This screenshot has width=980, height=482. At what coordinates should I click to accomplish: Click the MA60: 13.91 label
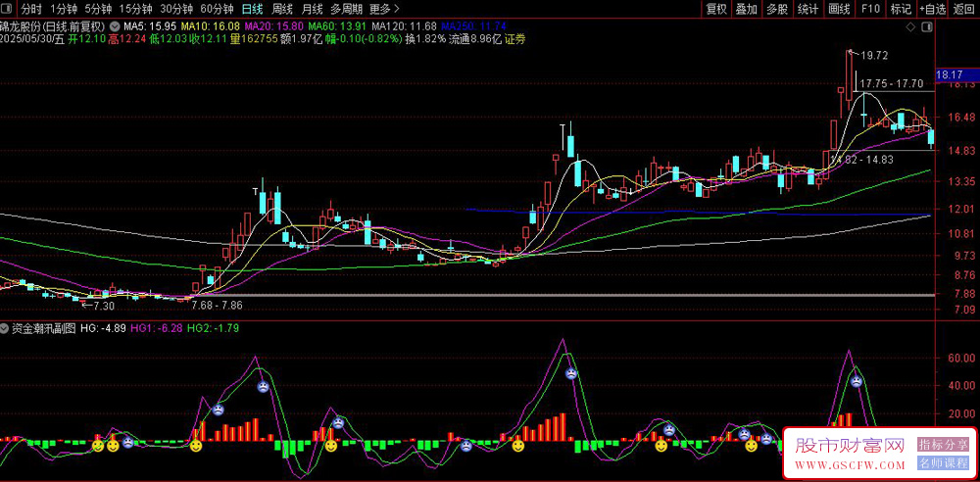pyautogui.click(x=337, y=26)
